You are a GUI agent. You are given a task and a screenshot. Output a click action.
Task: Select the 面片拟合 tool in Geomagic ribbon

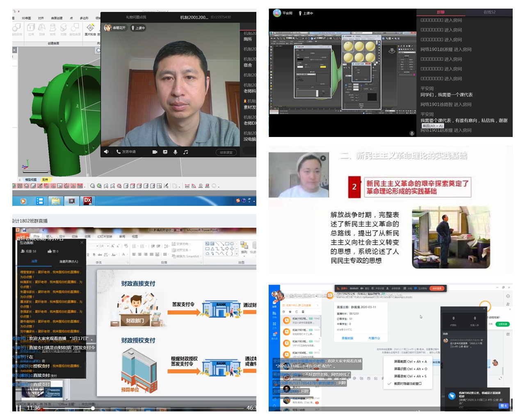point(90,30)
